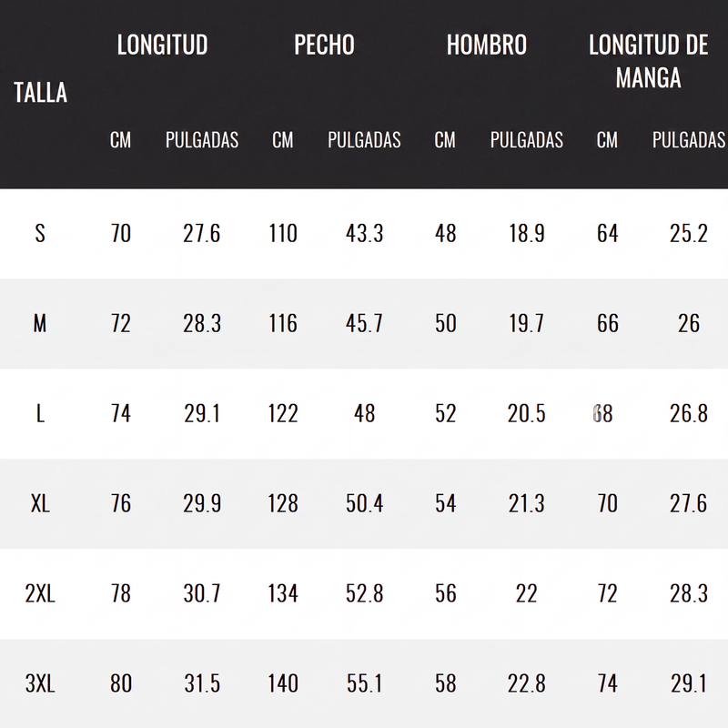This screenshot has height=728, width=728.
Task: Select the 2XL size row label
Action: point(40,593)
